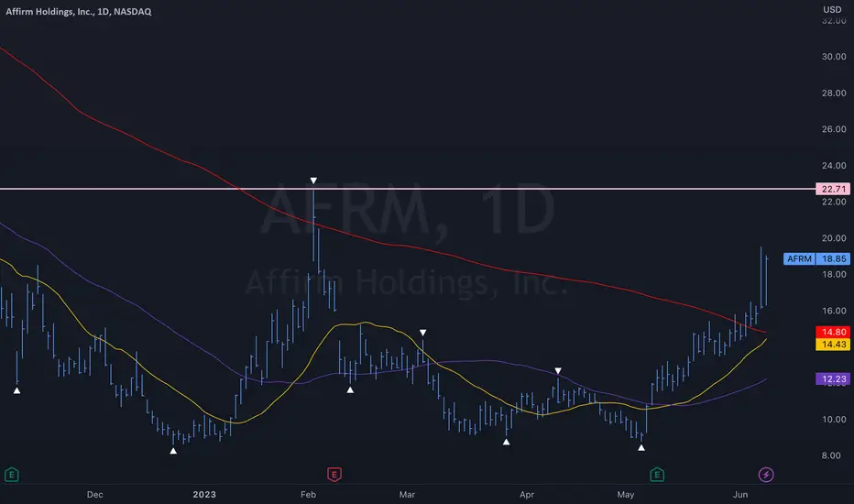Click the 28.00 price scale value
Viewport: 854px width, 504px height.
[834, 93]
